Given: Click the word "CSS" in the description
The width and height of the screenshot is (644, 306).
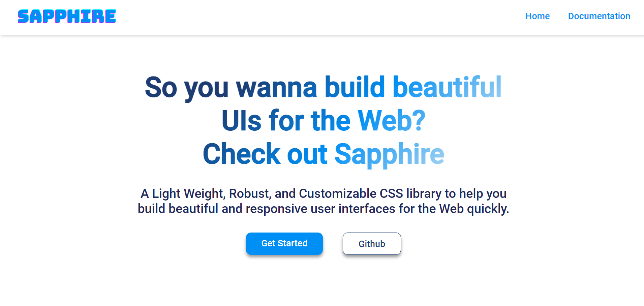Looking at the screenshot, I should click(x=391, y=194).
